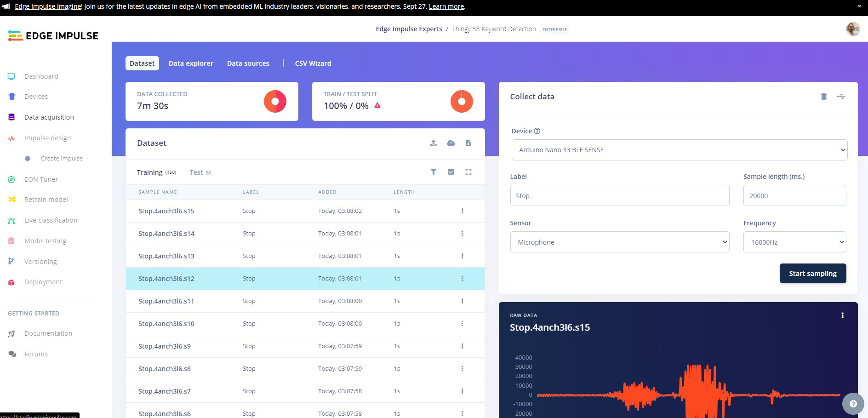Open the Device dropdown
This screenshot has width=868, height=418.
(x=679, y=150)
